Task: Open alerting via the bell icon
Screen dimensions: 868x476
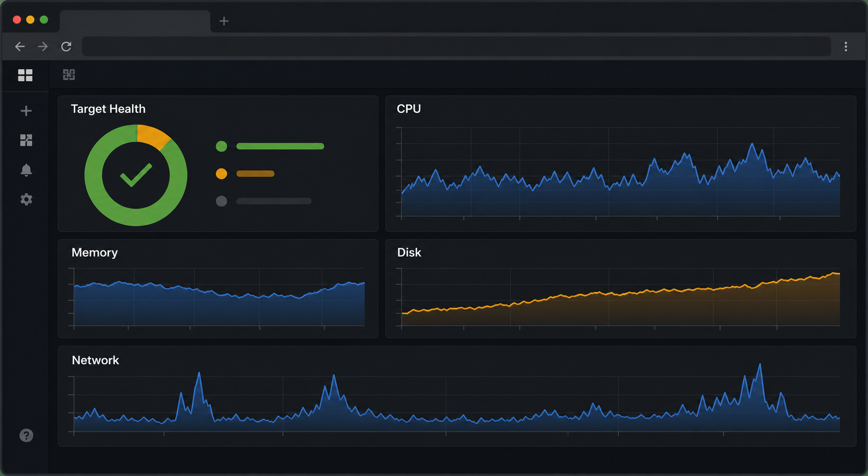Action: click(x=26, y=170)
